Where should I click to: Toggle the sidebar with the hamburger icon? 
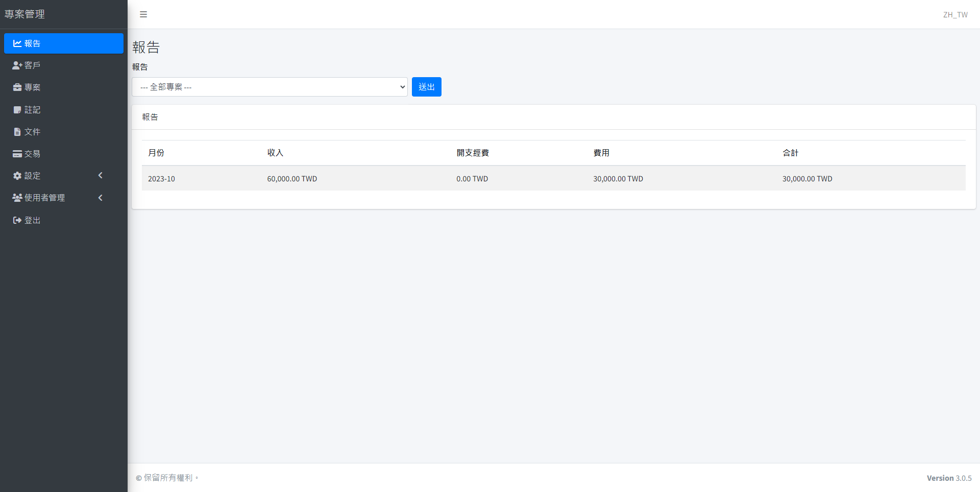(143, 14)
